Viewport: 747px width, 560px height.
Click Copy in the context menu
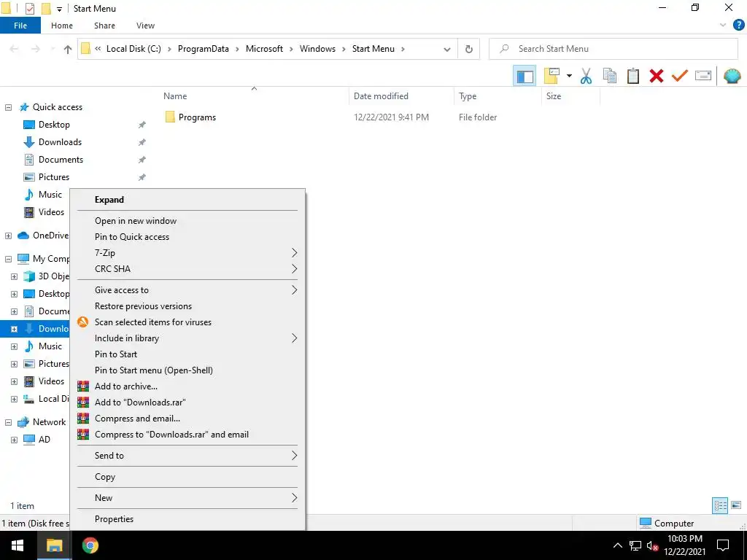pyautogui.click(x=187, y=477)
